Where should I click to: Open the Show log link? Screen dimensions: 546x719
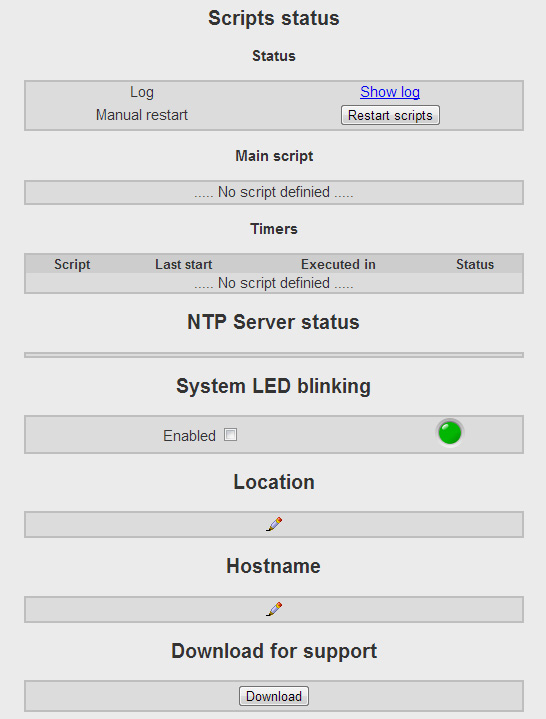point(390,92)
